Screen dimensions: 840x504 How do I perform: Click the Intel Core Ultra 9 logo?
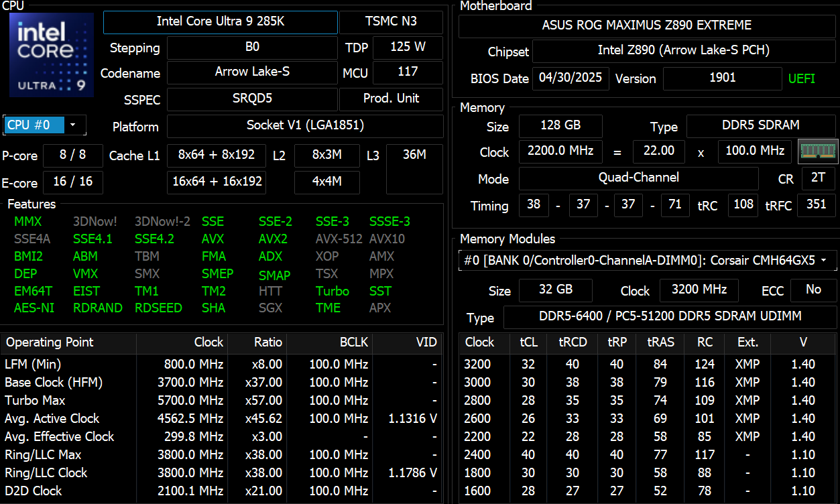[51, 54]
